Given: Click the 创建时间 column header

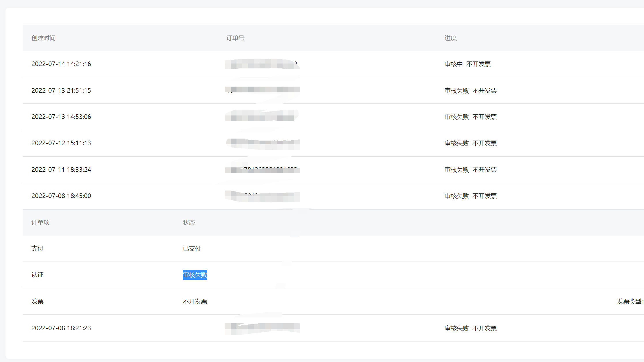Looking at the screenshot, I should [x=44, y=38].
